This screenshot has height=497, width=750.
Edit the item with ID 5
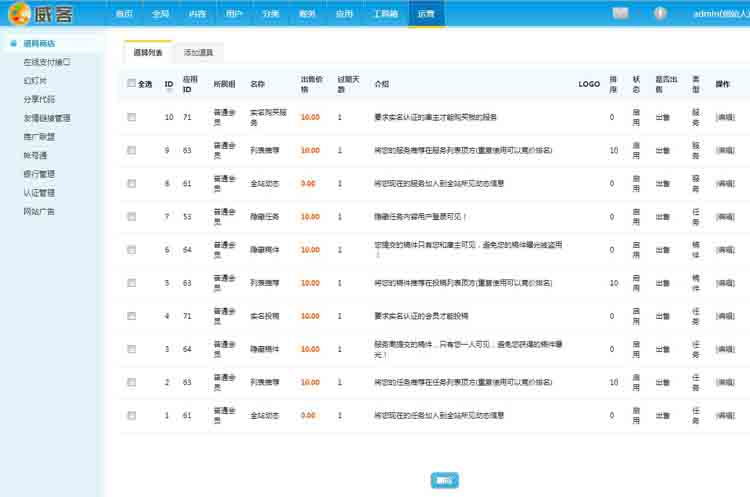[725, 283]
